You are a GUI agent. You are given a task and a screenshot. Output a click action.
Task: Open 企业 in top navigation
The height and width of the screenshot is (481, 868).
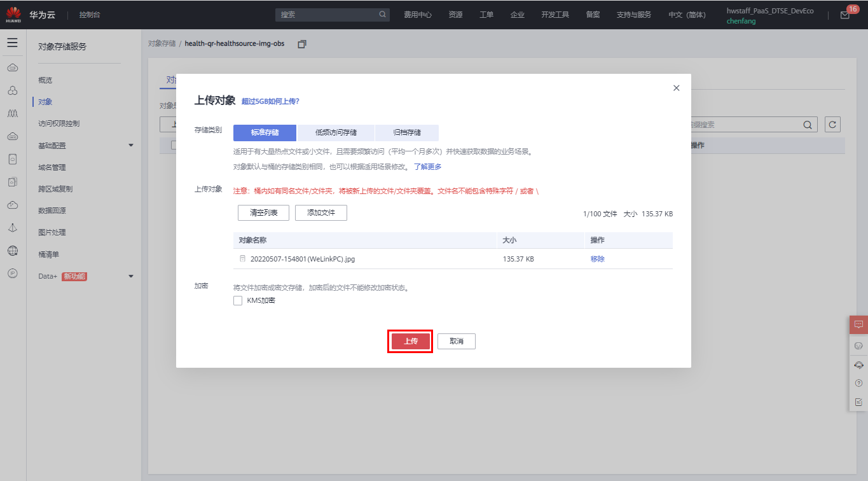[518, 15]
